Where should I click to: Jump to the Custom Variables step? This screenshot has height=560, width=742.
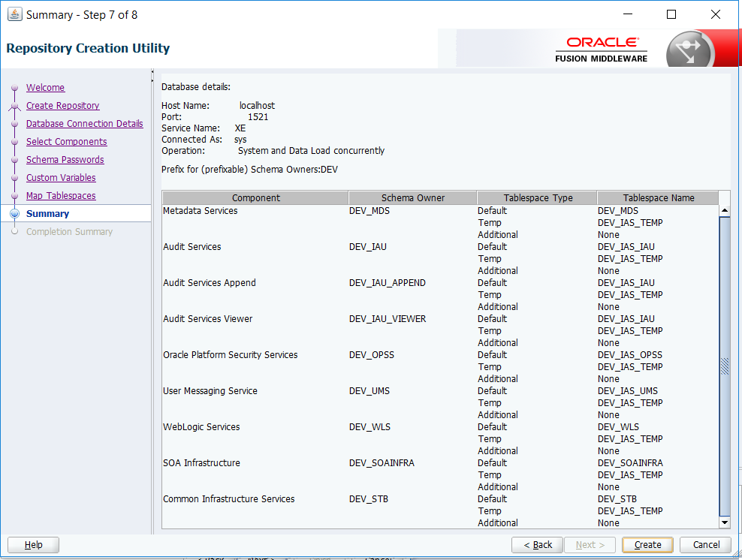click(60, 177)
